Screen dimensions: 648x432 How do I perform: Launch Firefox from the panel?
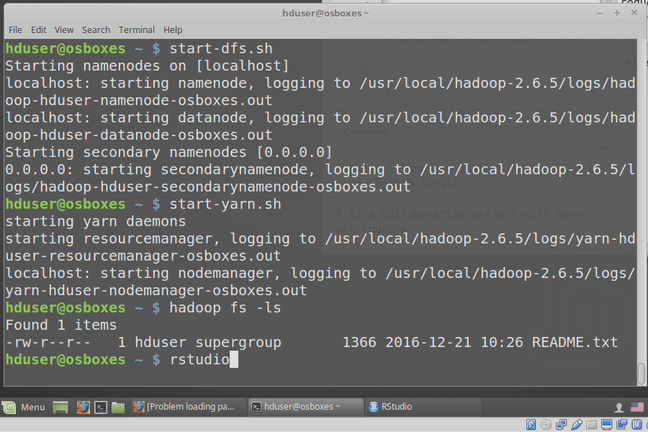pos(82,407)
